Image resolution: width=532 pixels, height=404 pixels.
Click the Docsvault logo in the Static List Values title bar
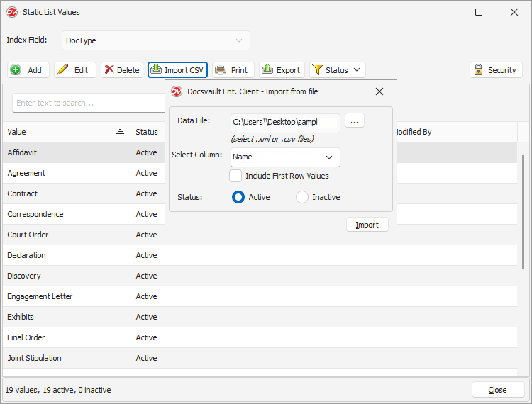12,12
